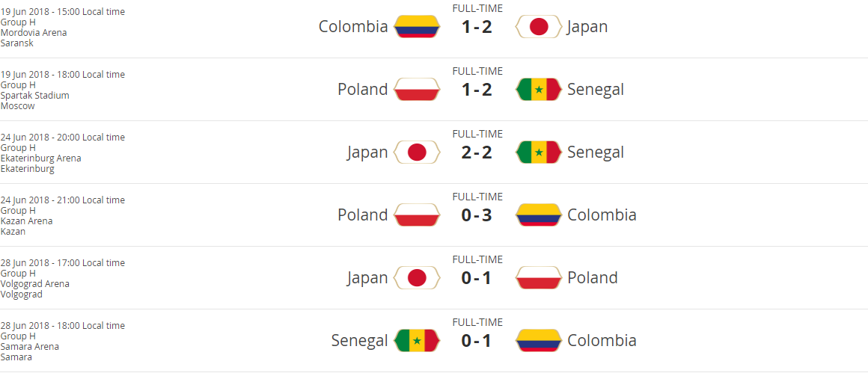Click Poland flag in Japan vs Poland match
This screenshot has height=373, width=868.
539,278
